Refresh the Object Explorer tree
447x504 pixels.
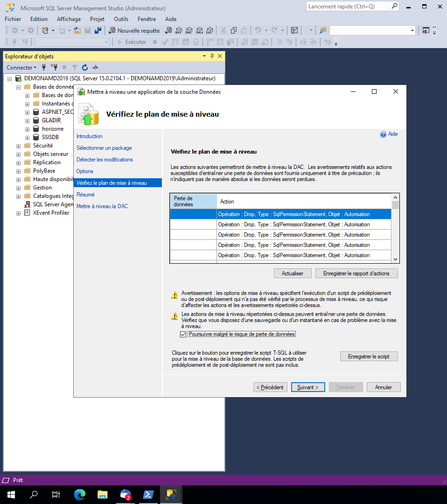(85, 67)
